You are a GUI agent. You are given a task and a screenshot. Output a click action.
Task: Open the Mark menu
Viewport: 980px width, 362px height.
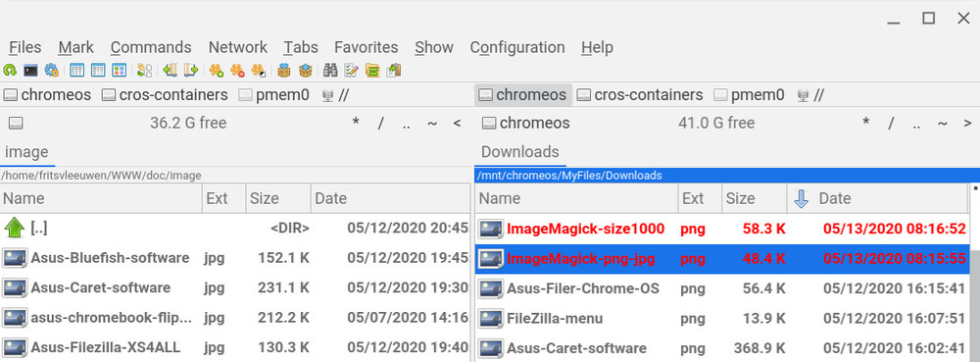point(76,47)
